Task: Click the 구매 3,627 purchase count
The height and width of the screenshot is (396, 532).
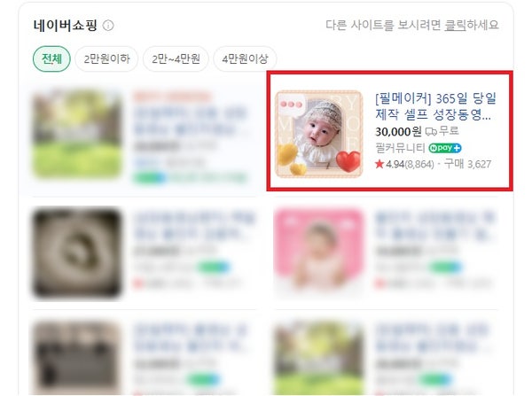Action: [x=467, y=164]
